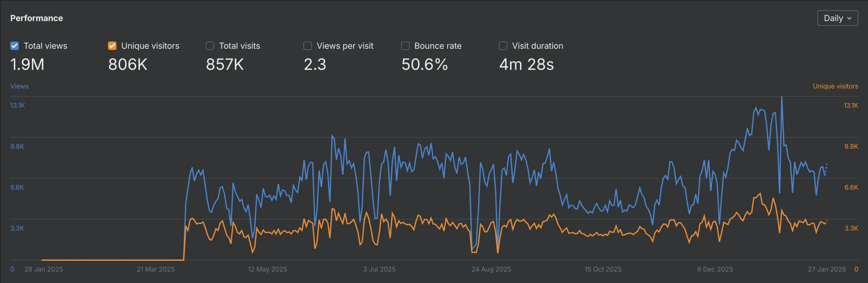Click the orange Unique visitors axis title
This screenshot has height=283, width=868.
tap(835, 86)
